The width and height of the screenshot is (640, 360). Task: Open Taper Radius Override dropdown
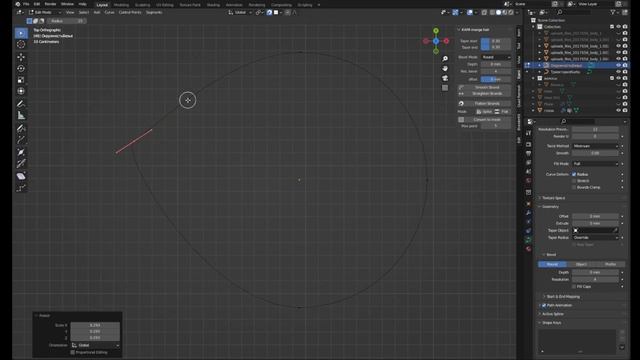coord(595,238)
